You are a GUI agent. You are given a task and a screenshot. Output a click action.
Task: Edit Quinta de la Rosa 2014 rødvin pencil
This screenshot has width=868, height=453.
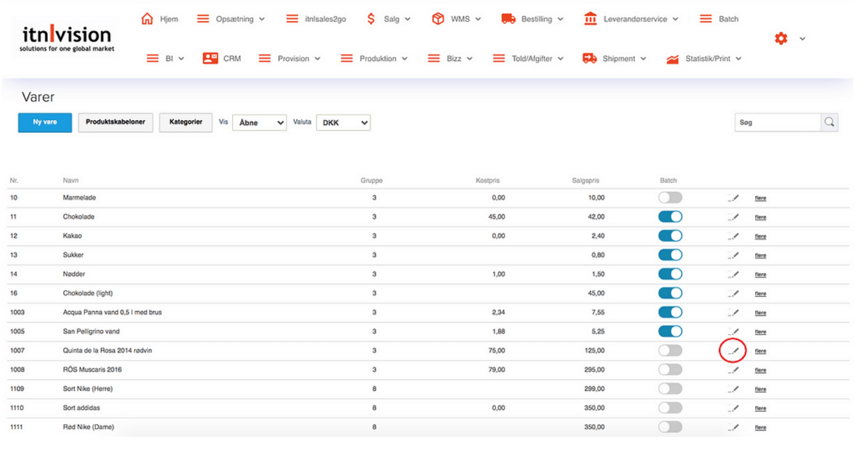pyautogui.click(x=733, y=350)
